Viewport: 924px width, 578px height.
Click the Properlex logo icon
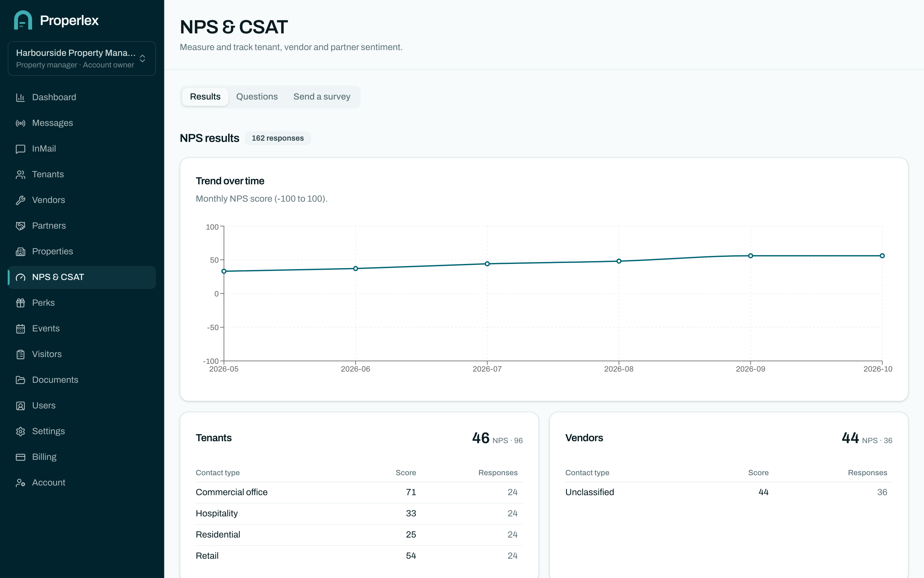[x=23, y=20]
